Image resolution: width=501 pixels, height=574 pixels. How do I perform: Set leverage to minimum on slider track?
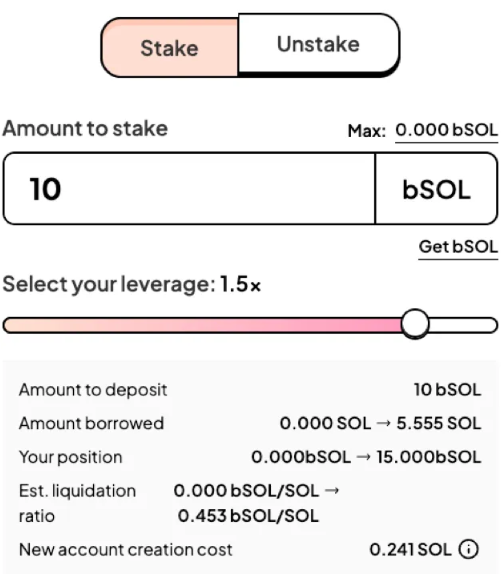[x=8, y=325]
